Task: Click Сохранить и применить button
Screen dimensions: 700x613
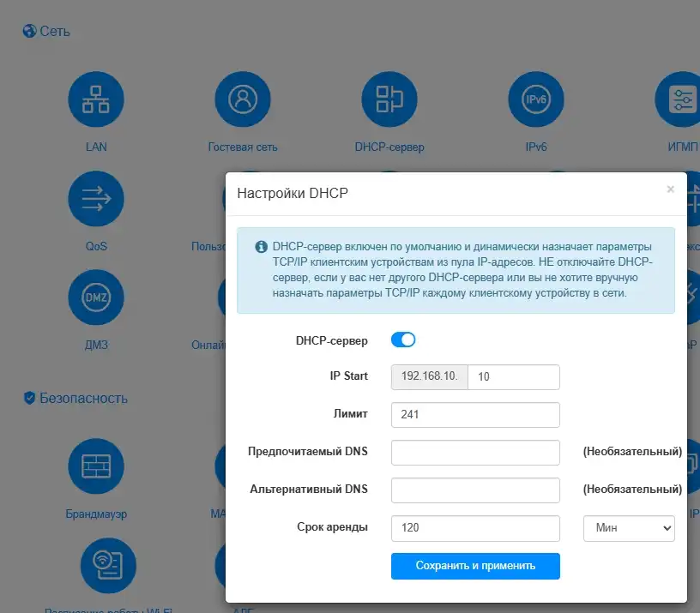Action: point(475,566)
